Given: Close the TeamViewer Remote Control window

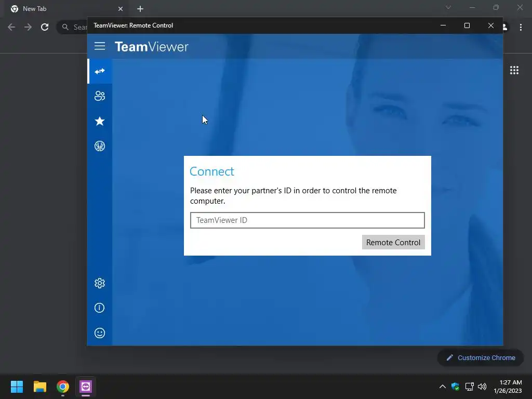Looking at the screenshot, I should point(491,25).
